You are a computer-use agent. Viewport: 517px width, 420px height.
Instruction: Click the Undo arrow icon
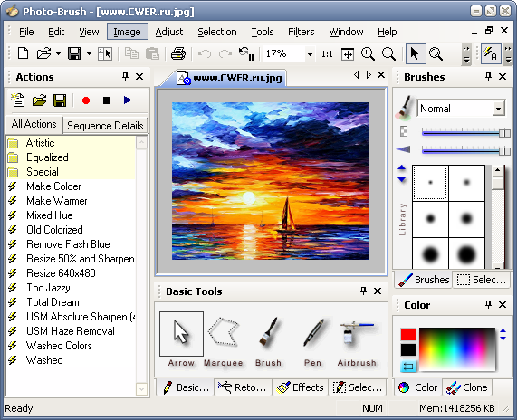pyautogui.click(x=205, y=53)
